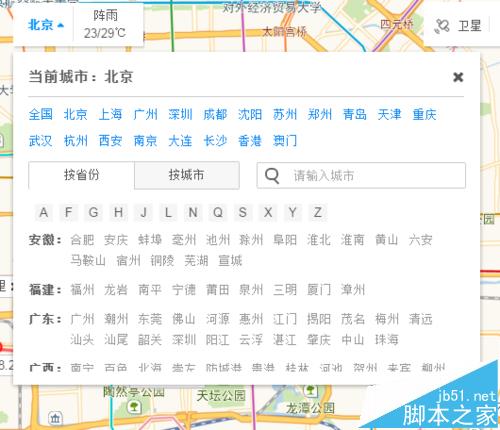Choose 全国 in hot cities
Viewport: 500px width, 430px height.
pos(41,114)
